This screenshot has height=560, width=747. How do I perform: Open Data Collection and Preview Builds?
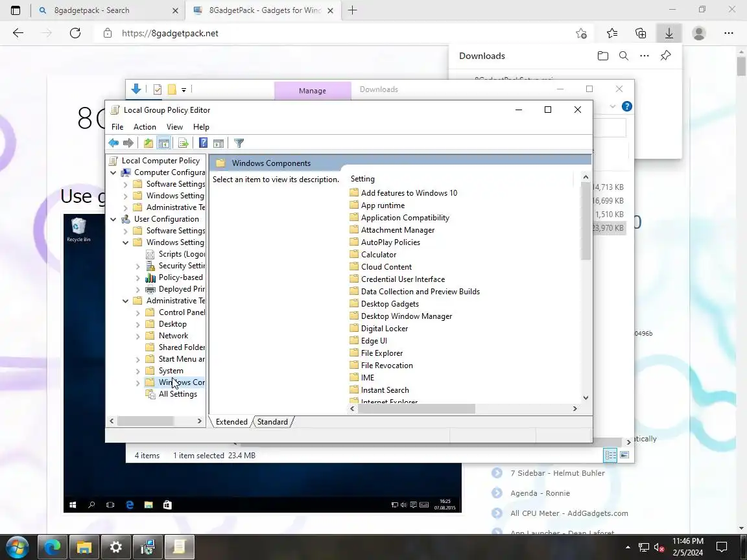pyautogui.click(x=420, y=292)
